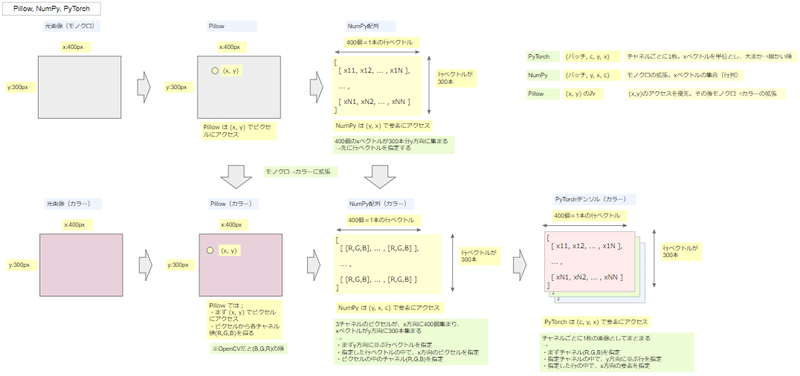Select the pixel circle in the pink Pillow image
Viewport: 800px width, 376px height.
pyautogui.click(x=210, y=250)
